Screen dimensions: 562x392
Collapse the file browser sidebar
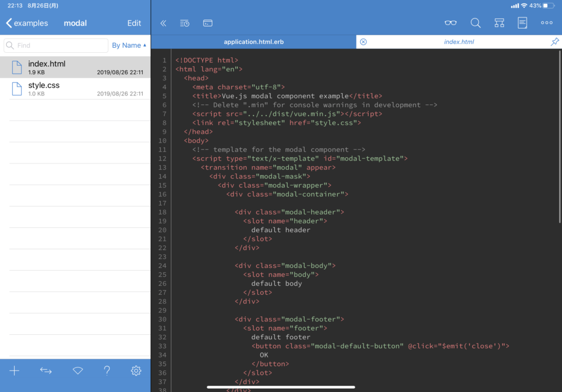[163, 23]
